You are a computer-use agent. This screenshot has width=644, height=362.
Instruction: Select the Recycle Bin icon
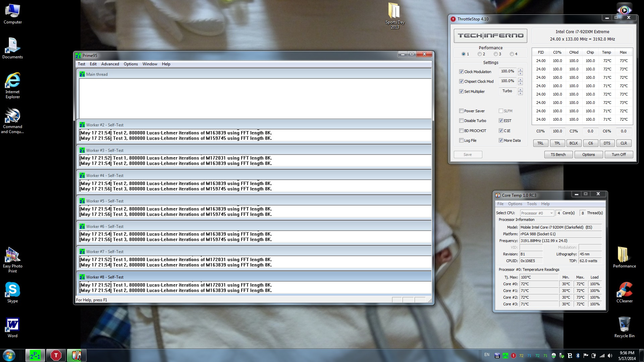point(624,327)
